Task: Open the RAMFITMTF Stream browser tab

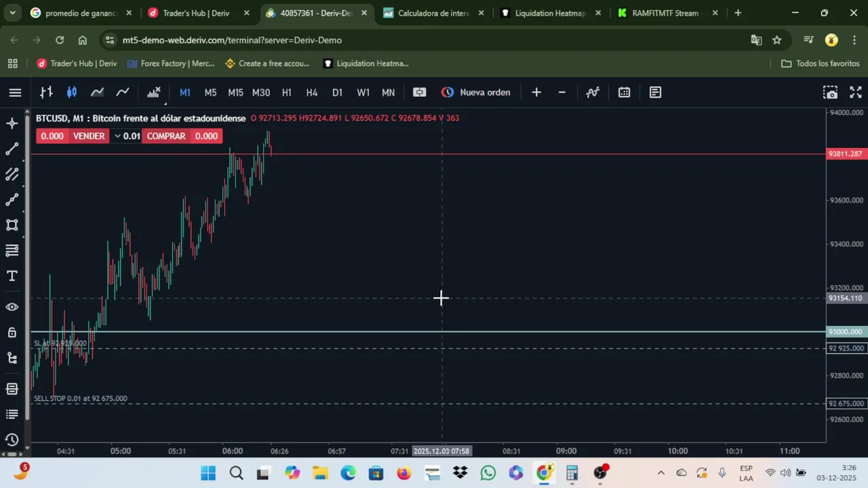Action: click(x=668, y=13)
